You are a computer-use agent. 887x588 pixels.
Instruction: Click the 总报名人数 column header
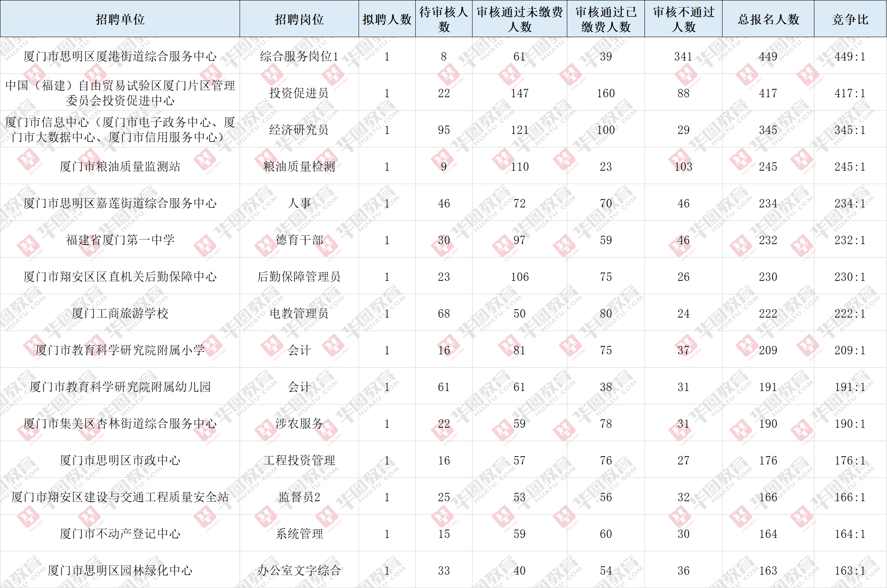tap(768, 19)
